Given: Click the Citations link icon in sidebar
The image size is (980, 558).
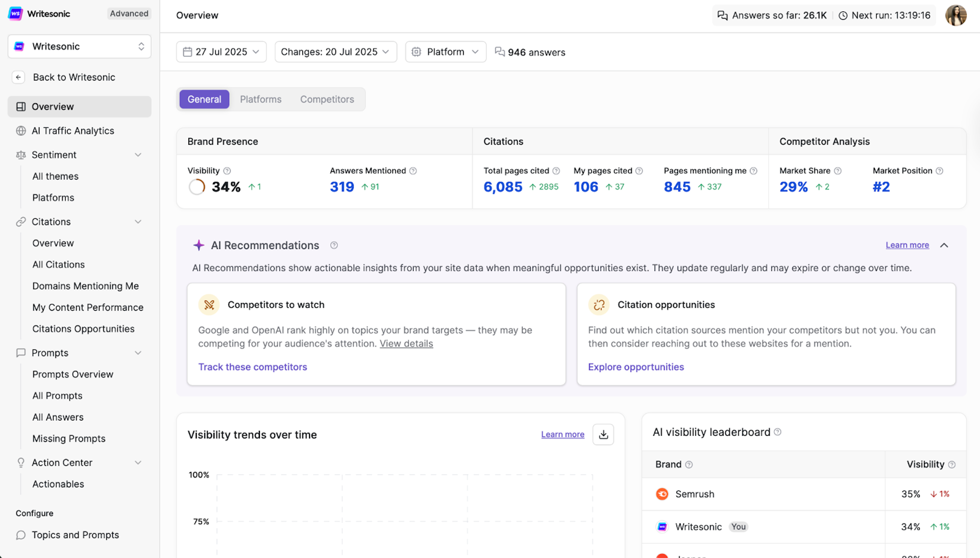Looking at the screenshot, I should pos(21,222).
